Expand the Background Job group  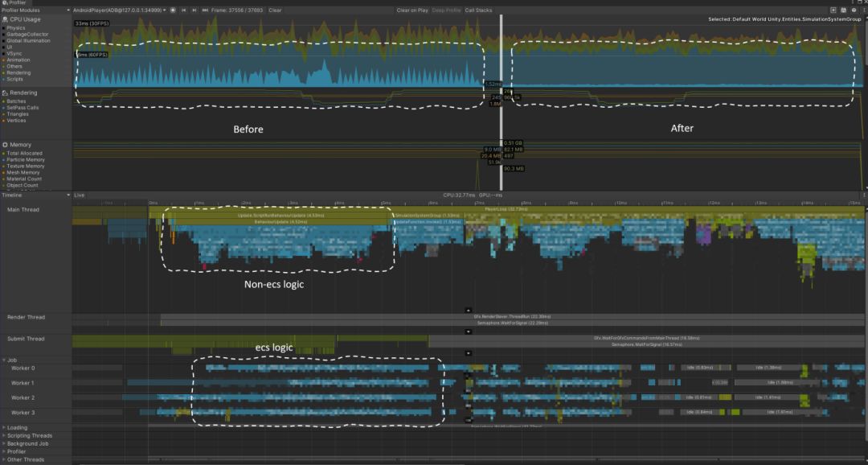coord(4,444)
